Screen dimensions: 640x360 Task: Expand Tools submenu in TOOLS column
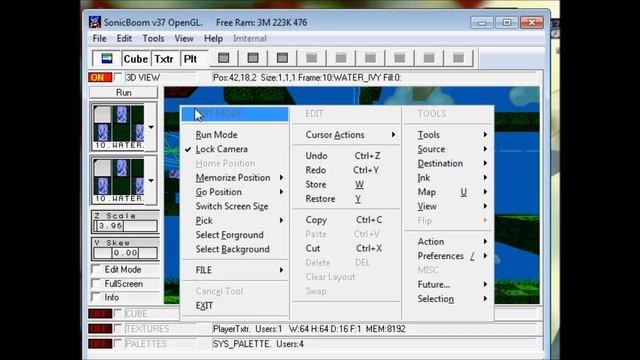coord(449,135)
